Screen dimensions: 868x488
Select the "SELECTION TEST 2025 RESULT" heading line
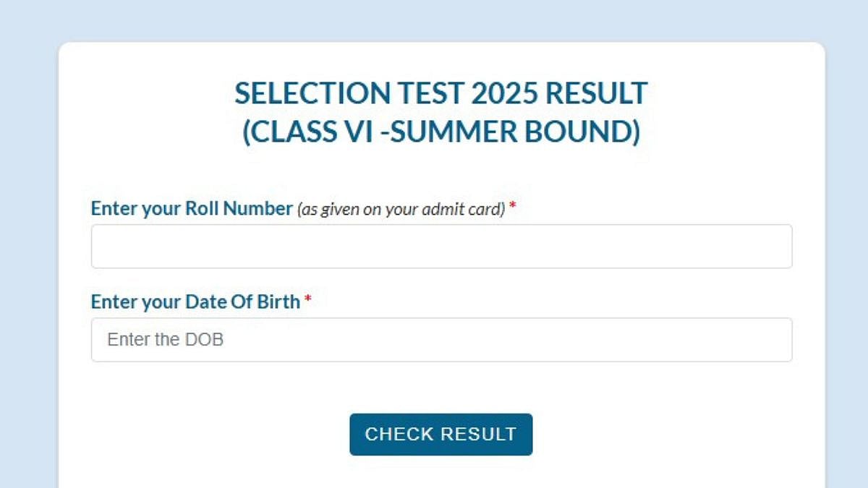pos(441,94)
